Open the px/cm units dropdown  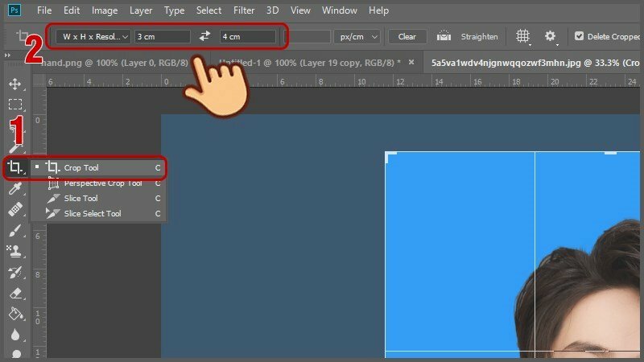pos(359,36)
